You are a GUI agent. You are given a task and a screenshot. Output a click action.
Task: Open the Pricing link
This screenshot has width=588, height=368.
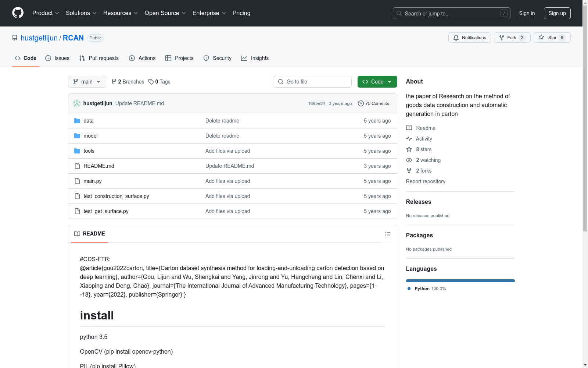[x=241, y=13]
